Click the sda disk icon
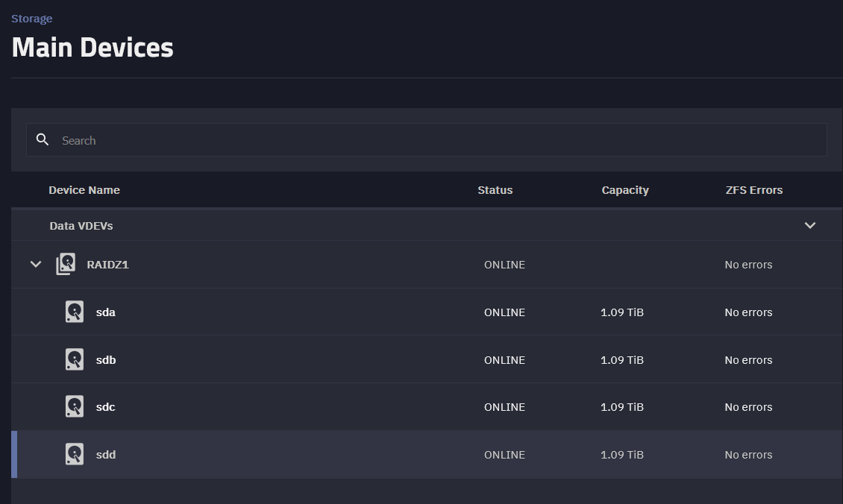This screenshot has width=843, height=504. [74, 312]
